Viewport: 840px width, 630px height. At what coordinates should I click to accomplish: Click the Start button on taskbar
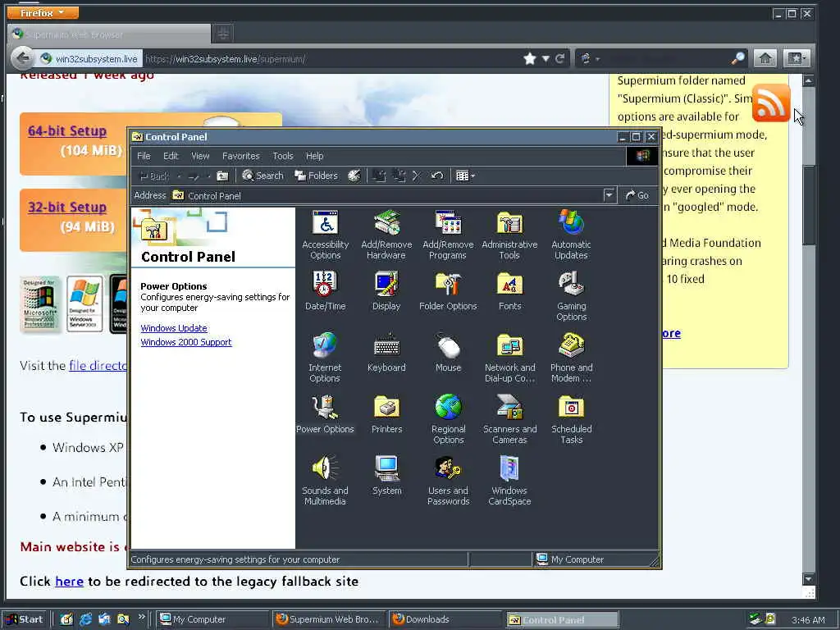[25, 619]
